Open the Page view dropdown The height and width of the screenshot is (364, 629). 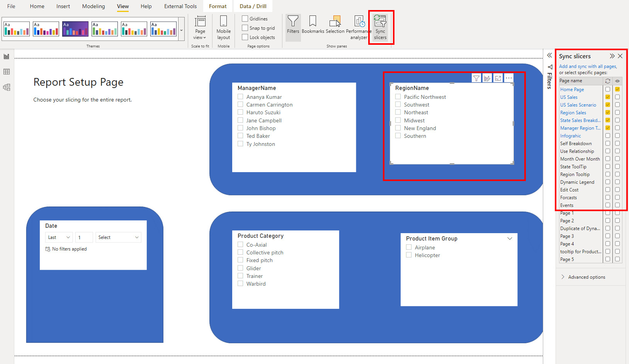click(x=200, y=28)
